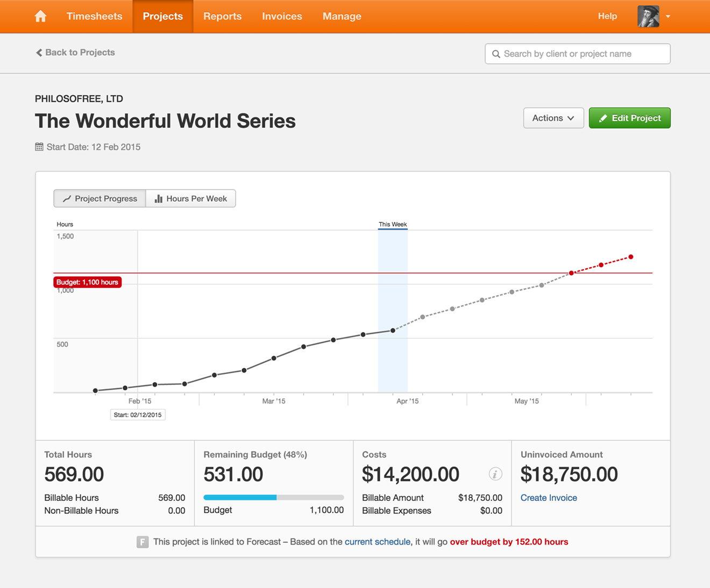Click the Remaining Budget progress bar
The height and width of the screenshot is (588, 710).
pos(273,497)
